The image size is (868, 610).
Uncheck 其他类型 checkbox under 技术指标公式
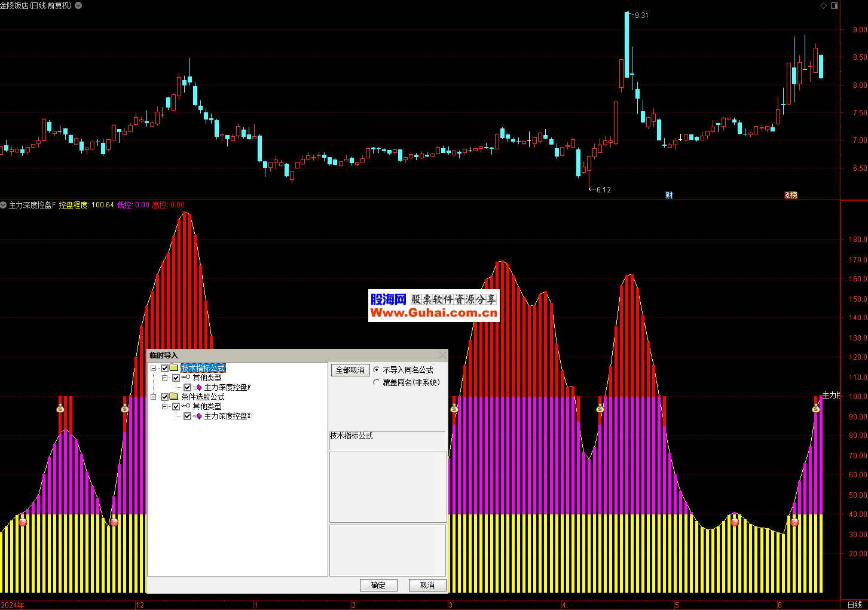[x=176, y=378]
